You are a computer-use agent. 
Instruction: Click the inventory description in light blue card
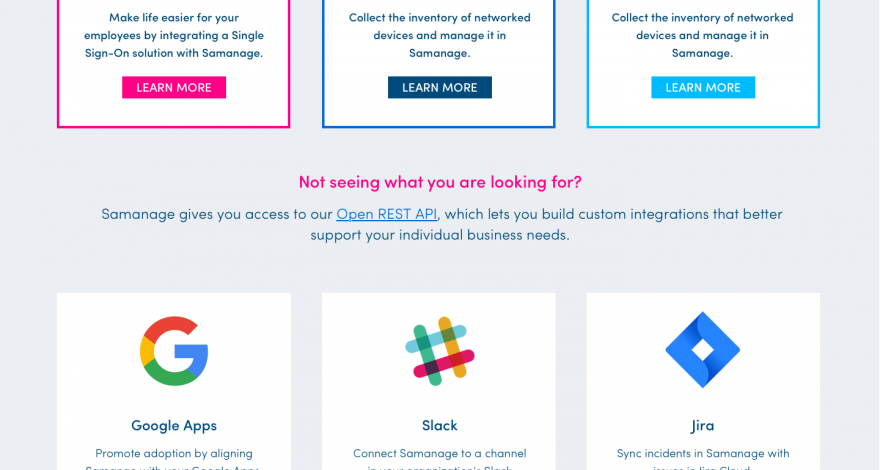(702, 35)
